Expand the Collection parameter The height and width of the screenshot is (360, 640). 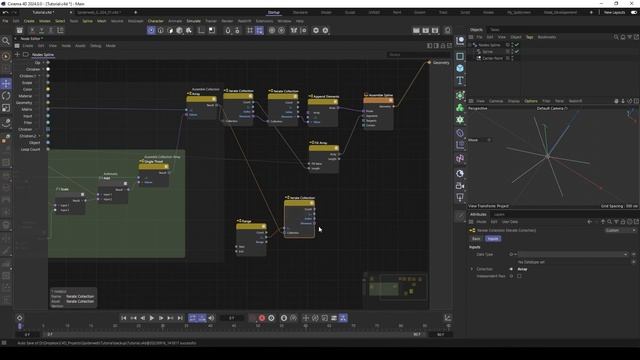472,269
